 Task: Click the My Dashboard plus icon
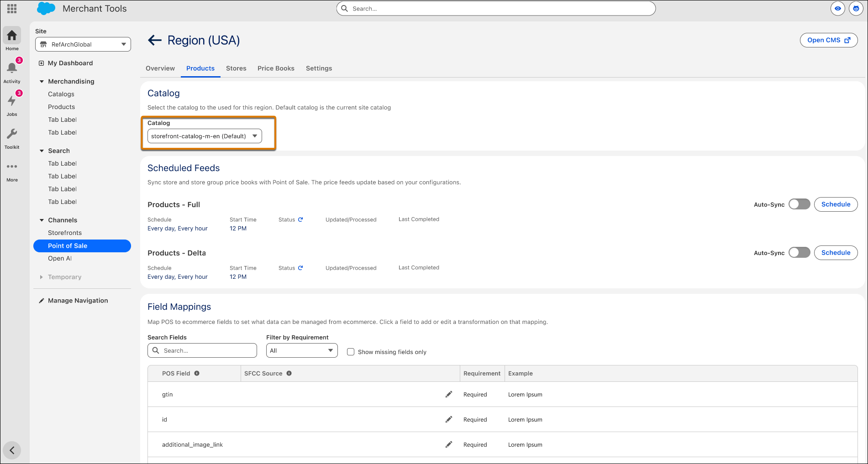pyautogui.click(x=41, y=63)
